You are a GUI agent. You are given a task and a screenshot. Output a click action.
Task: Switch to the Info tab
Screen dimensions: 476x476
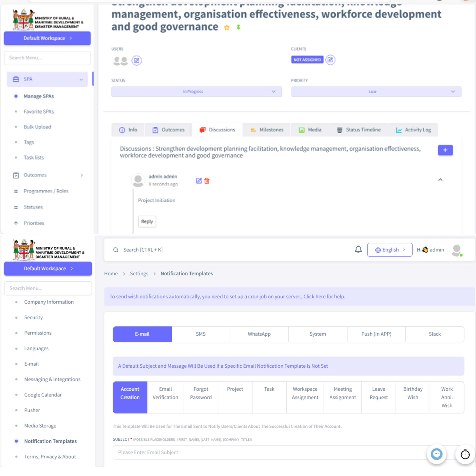(x=128, y=130)
